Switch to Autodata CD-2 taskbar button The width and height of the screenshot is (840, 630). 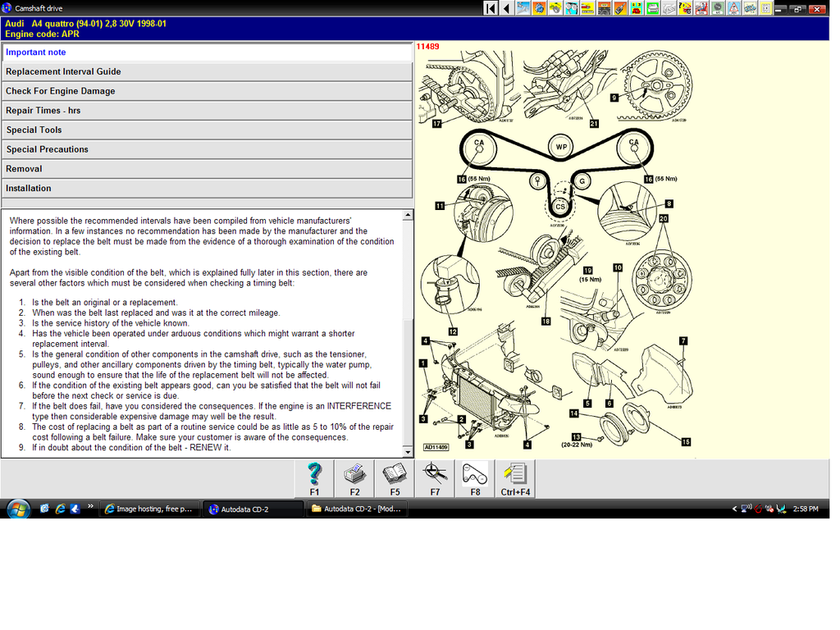click(x=253, y=509)
